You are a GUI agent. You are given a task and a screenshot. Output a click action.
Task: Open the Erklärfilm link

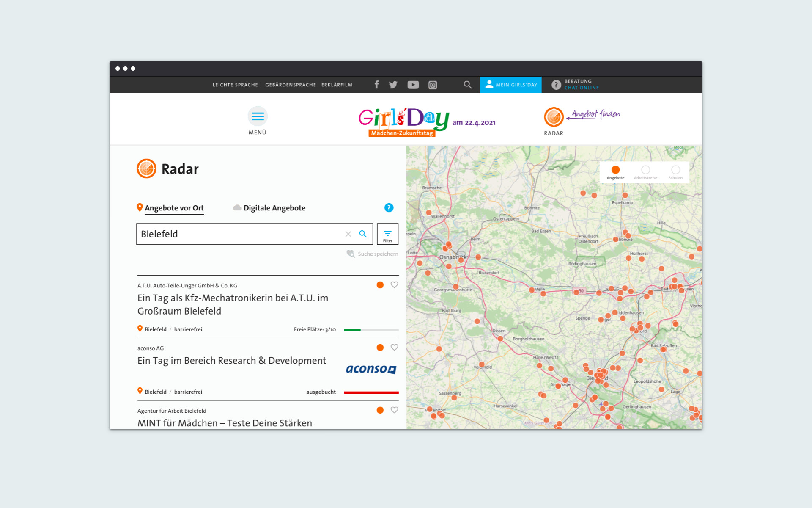pos(337,85)
